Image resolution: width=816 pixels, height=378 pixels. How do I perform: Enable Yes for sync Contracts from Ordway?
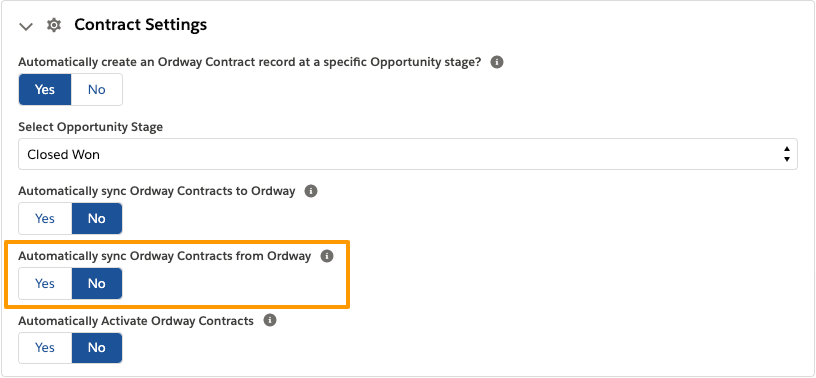[x=45, y=284]
